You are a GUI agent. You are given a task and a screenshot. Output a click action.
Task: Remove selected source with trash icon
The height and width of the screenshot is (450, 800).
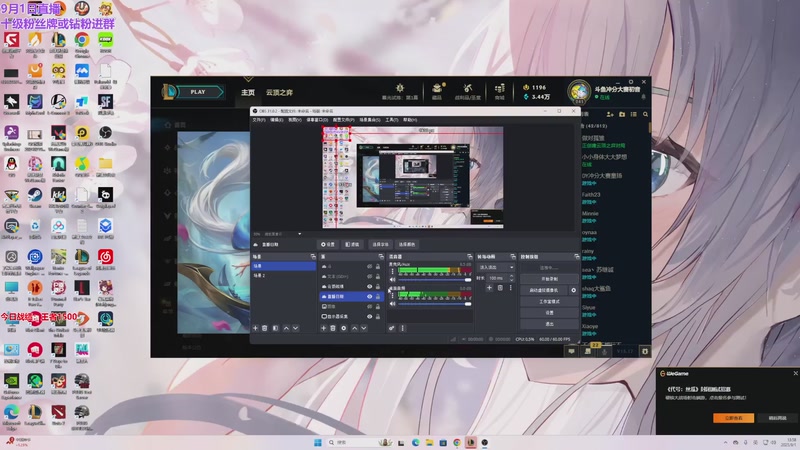tap(333, 328)
